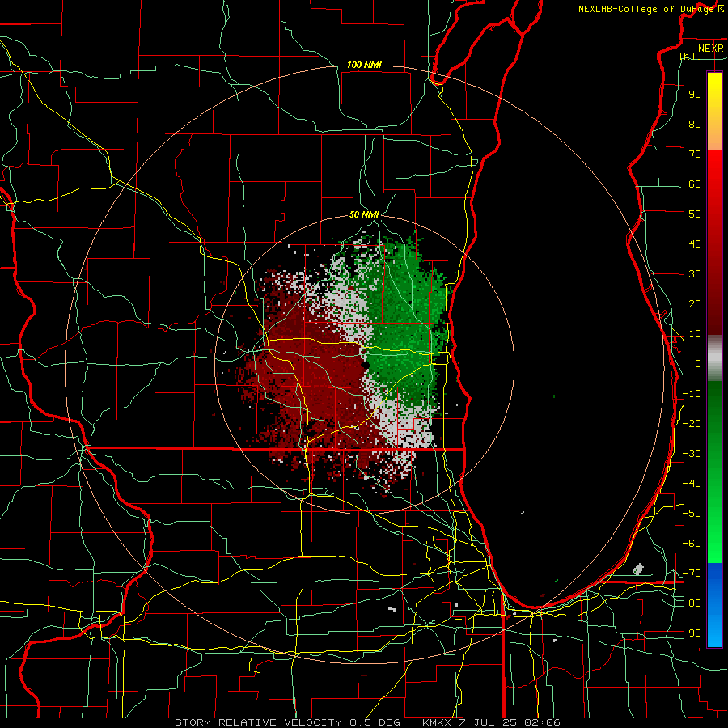Image resolution: width=728 pixels, height=728 pixels.
Task: Select the 80 value on velocity scale
Action: tap(695, 125)
